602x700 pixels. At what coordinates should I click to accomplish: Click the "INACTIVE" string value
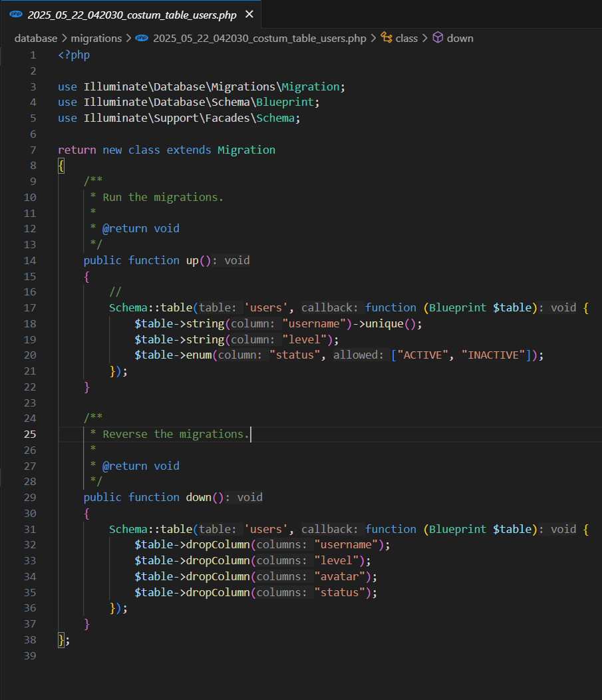(493, 355)
